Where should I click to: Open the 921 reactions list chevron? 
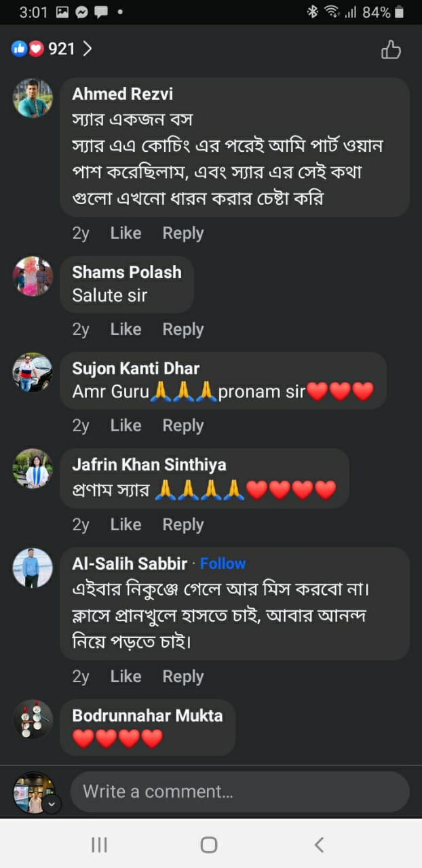tap(87, 49)
